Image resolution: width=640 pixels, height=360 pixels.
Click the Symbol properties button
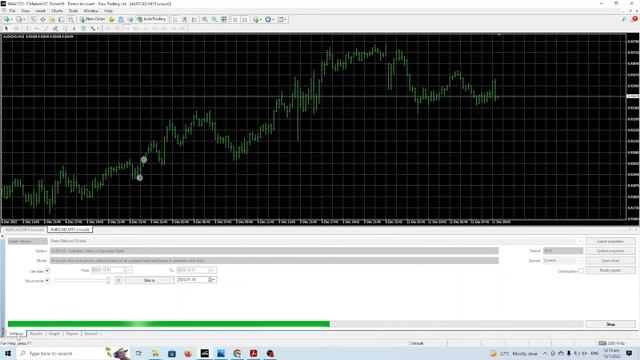coord(610,251)
